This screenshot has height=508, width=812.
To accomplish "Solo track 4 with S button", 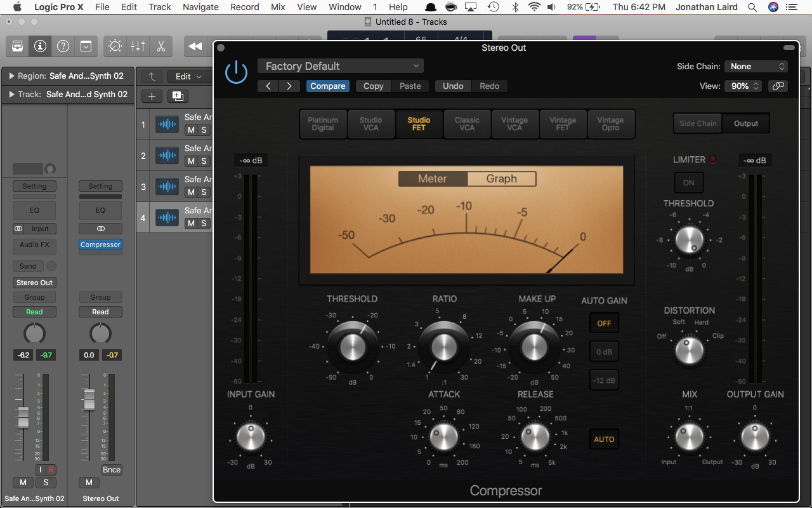I will [204, 223].
